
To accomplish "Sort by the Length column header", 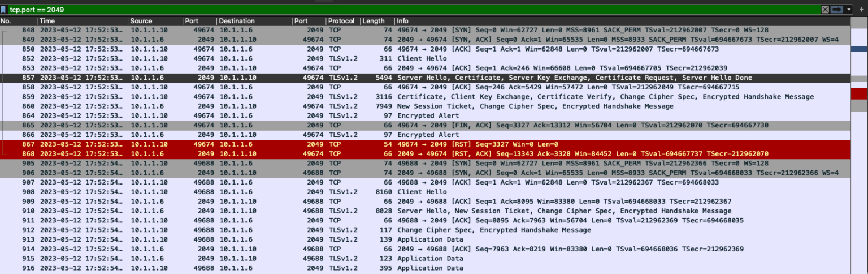I will click(x=373, y=21).
